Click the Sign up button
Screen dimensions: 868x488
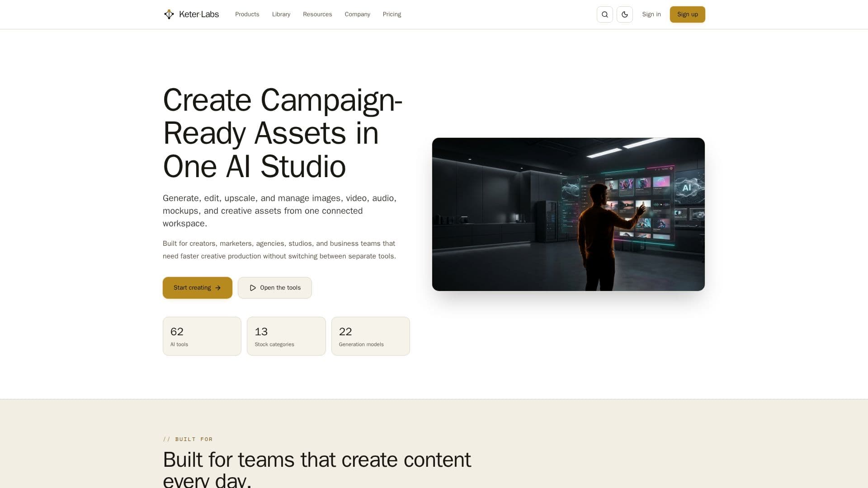(x=688, y=14)
